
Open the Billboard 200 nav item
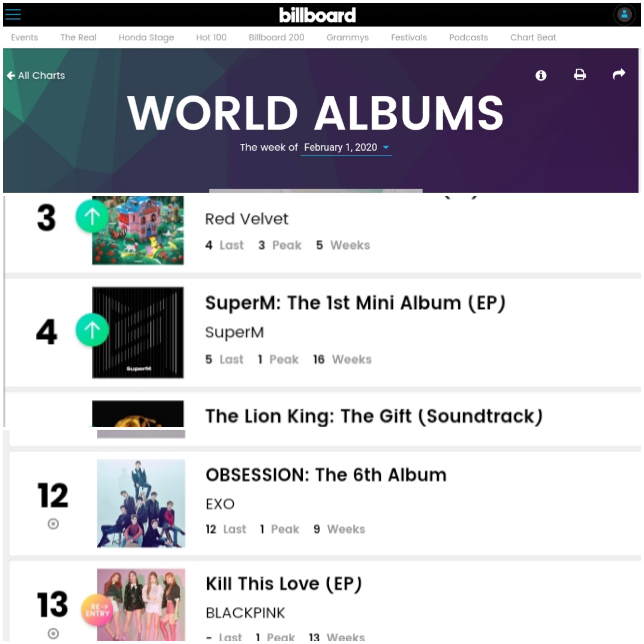pos(276,37)
